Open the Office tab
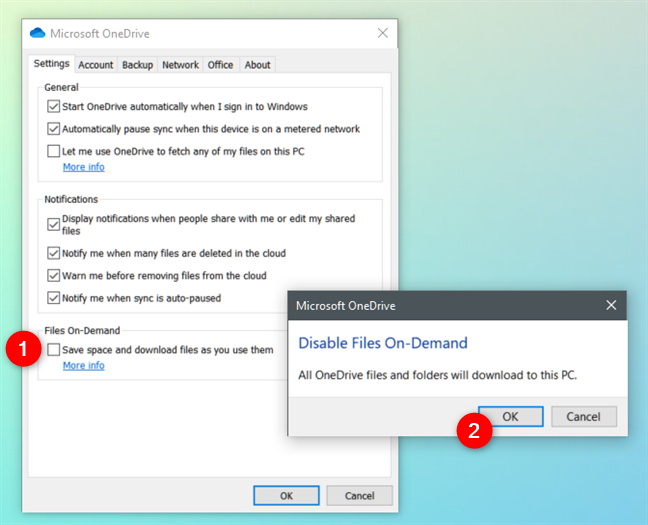The image size is (648, 525). tap(220, 65)
